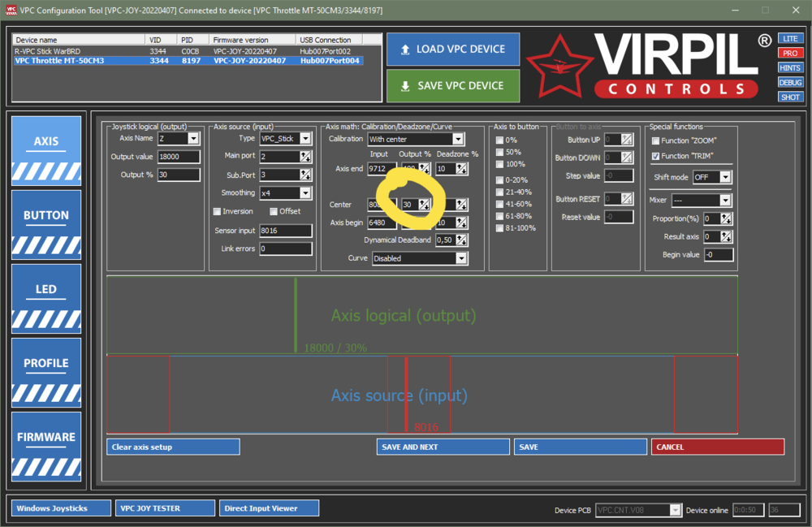Enable the Function "ZOOM" checkbox
The width and height of the screenshot is (812, 527).
click(x=655, y=140)
